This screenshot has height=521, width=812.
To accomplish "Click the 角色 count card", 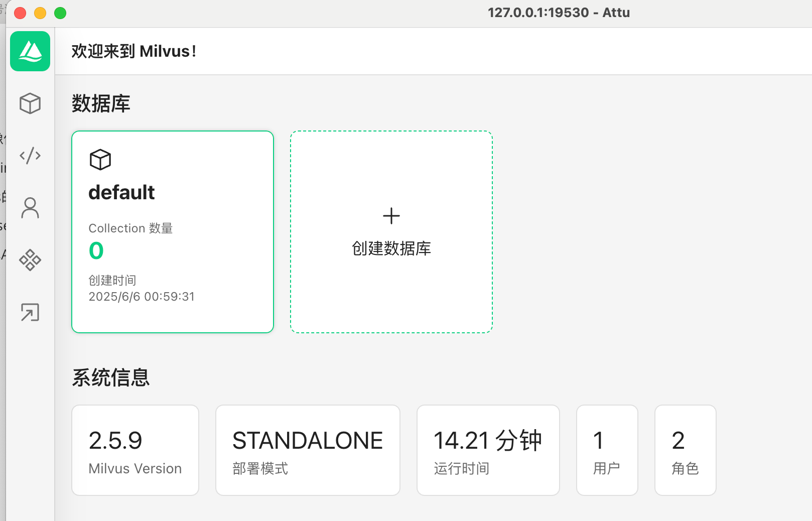I will tap(686, 450).
